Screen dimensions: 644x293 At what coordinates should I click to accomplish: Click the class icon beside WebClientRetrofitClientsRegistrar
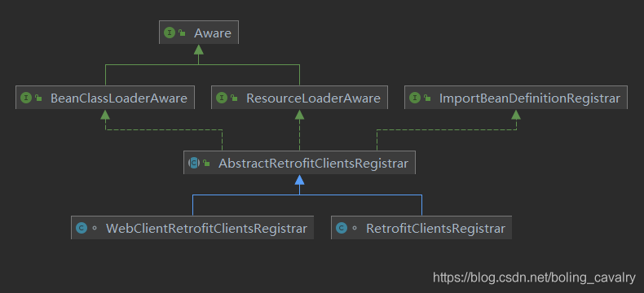click(x=82, y=228)
